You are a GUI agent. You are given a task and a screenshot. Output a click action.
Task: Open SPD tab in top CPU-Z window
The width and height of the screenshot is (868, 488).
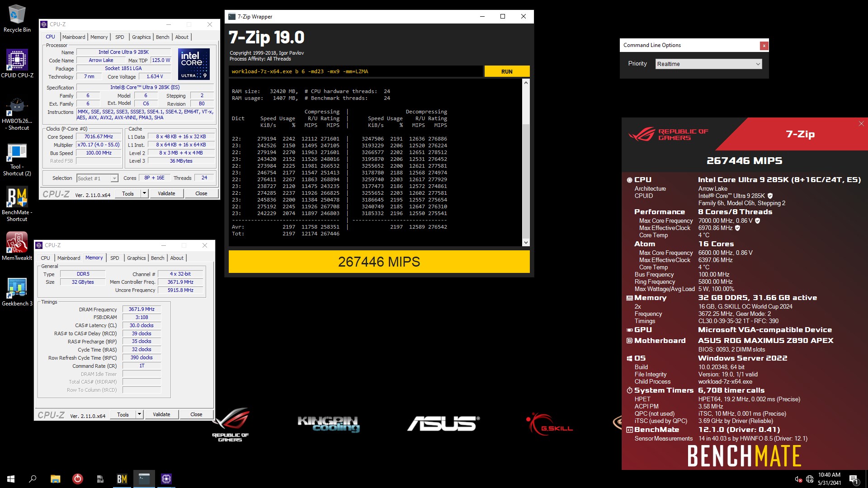[120, 37]
